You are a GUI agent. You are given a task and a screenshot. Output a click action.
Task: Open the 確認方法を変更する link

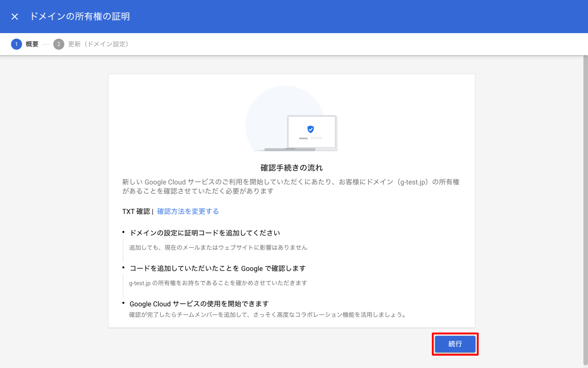click(188, 211)
